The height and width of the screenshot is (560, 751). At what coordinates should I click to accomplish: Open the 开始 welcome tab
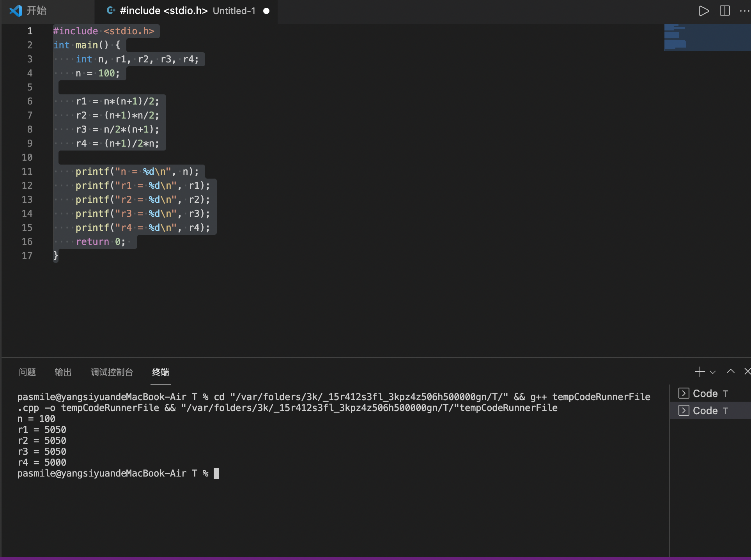pyautogui.click(x=36, y=11)
